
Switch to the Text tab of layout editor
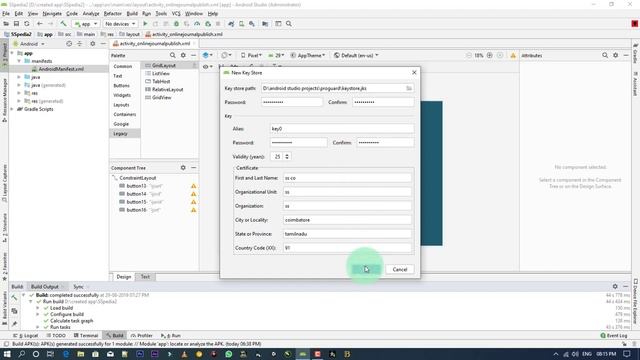click(x=145, y=277)
